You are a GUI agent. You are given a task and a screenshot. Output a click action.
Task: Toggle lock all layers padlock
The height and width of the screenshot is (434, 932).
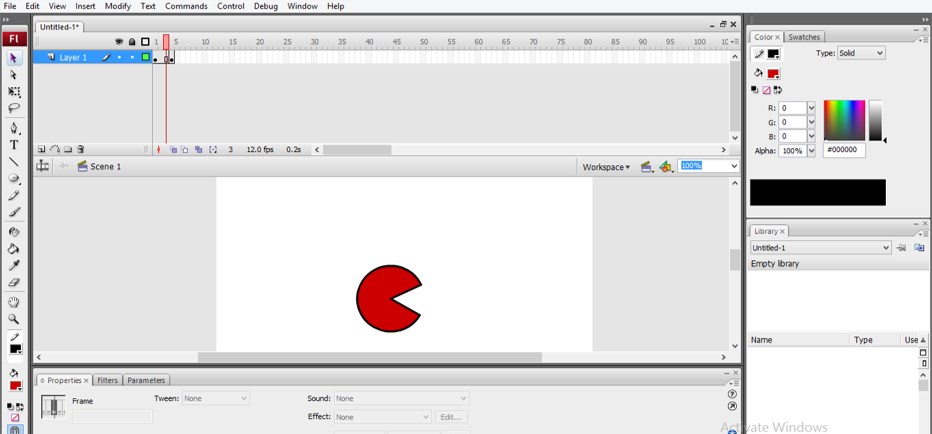(132, 42)
